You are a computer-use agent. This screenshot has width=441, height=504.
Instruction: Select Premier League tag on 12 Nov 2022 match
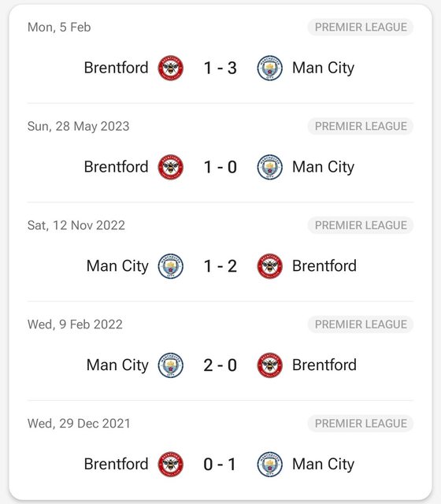tap(361, 225)
